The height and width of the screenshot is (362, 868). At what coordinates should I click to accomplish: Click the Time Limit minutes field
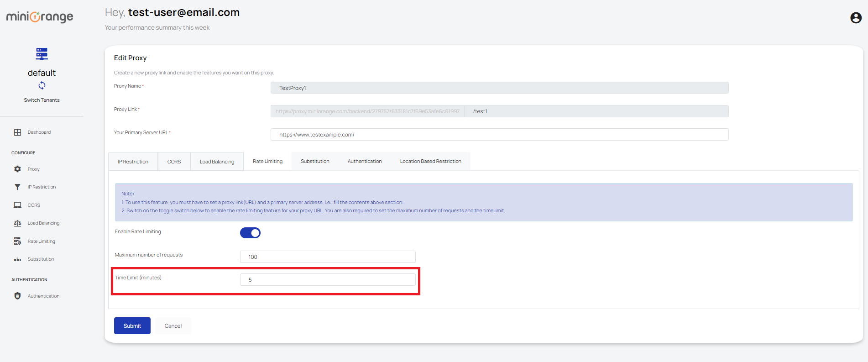point(328,279)
